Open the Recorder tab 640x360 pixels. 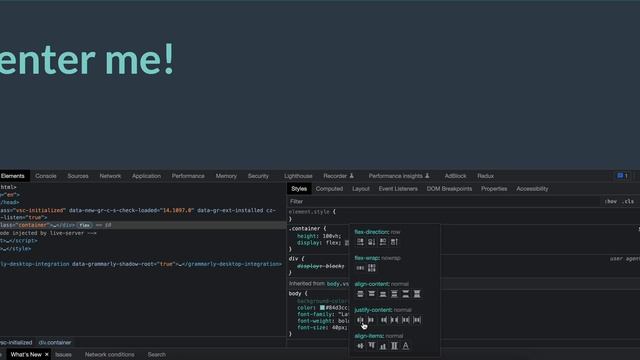pyautogui.click(x=339, y=176)
